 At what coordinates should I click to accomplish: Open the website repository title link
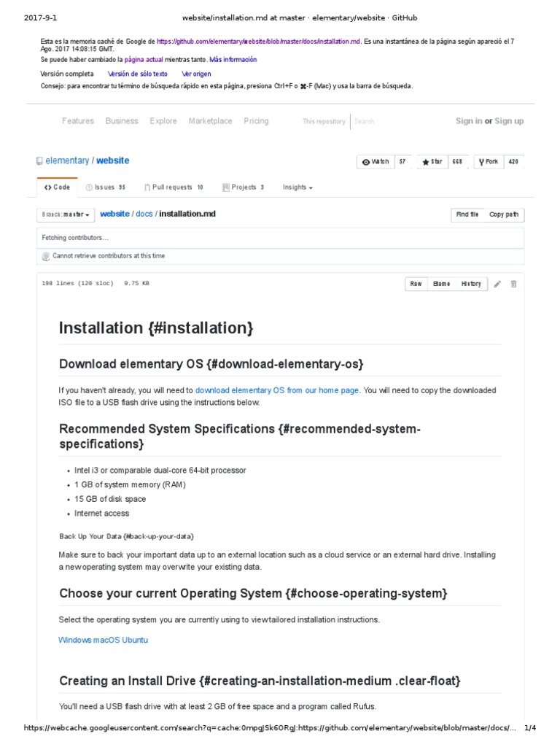112,160
